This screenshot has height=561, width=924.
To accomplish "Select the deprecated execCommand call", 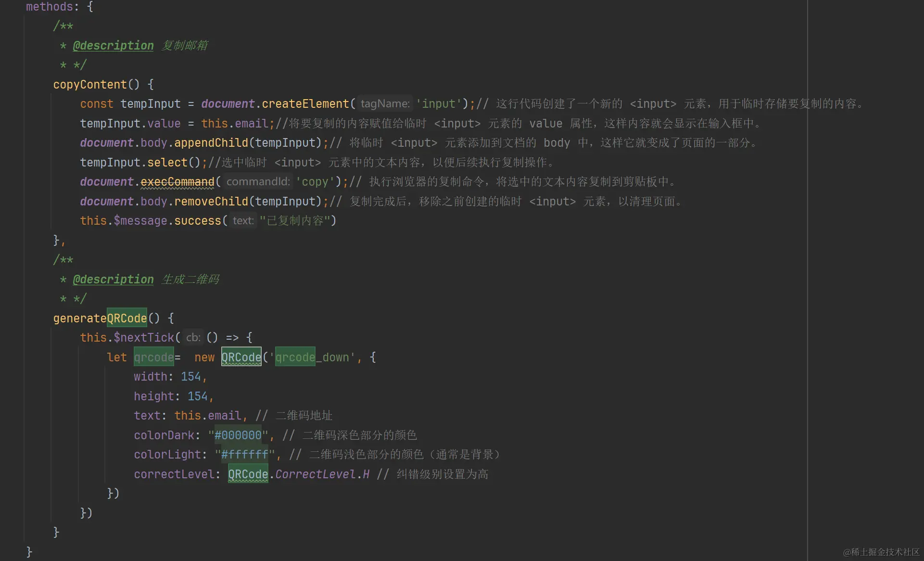I will (177, 182).
